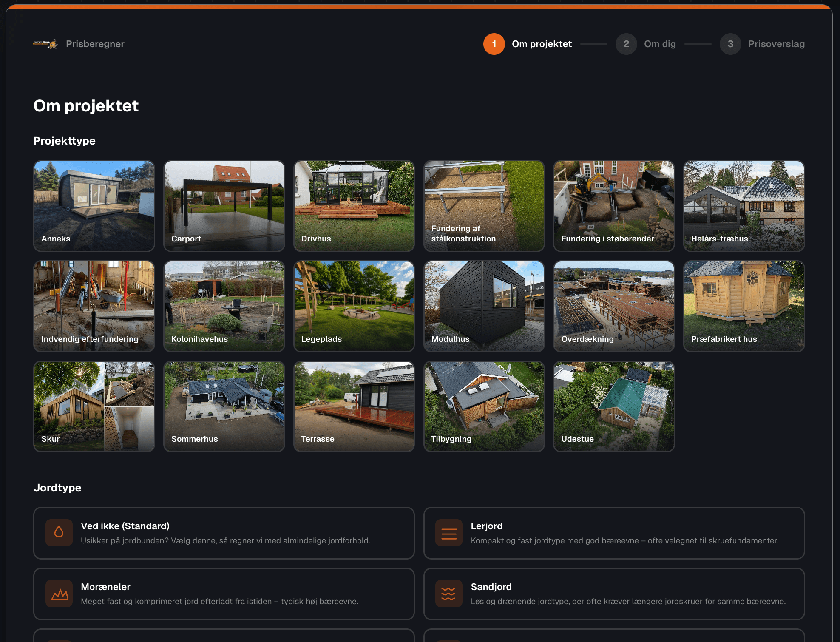The height and width of the screenshot is (642, 840).
Task: Click the mountain icon for Moræneler
Action: click(x=59, y=593)
